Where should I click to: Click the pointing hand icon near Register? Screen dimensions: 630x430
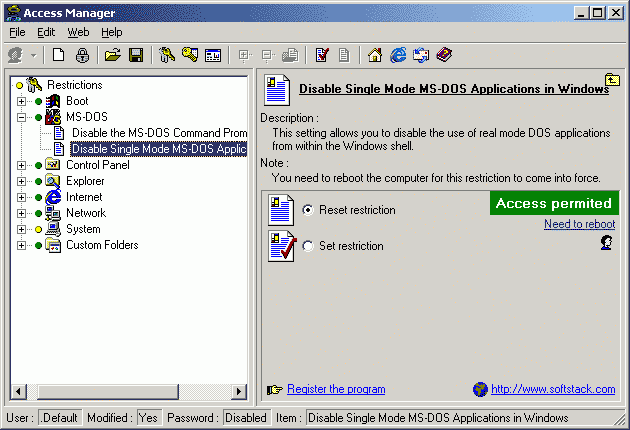click(x=275, y=389)
